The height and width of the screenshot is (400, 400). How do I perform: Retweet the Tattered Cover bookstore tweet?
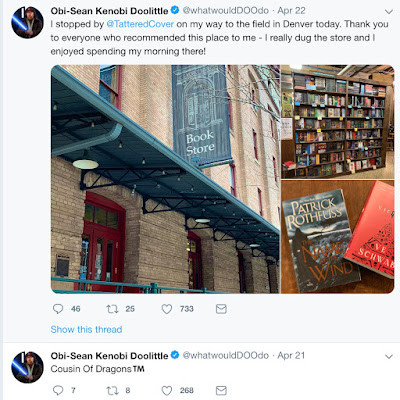pos(112,309)
